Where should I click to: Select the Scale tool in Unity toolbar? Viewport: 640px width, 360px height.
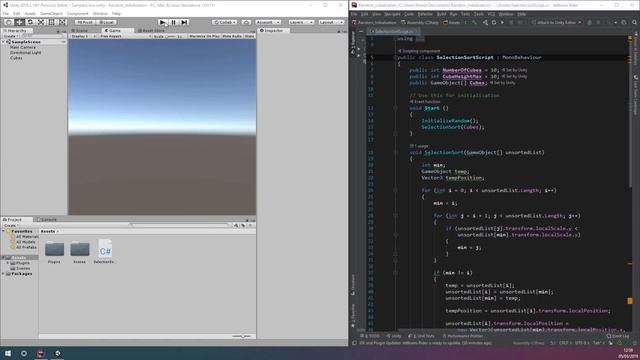coord(40,22)
